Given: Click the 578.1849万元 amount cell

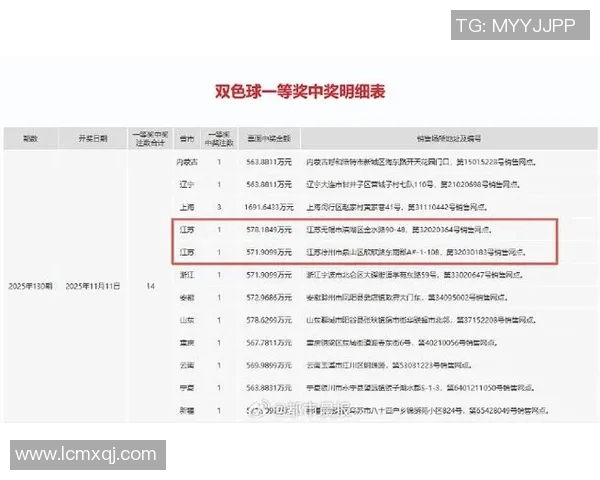Looking at the screenshot, I should pos(269,230).
